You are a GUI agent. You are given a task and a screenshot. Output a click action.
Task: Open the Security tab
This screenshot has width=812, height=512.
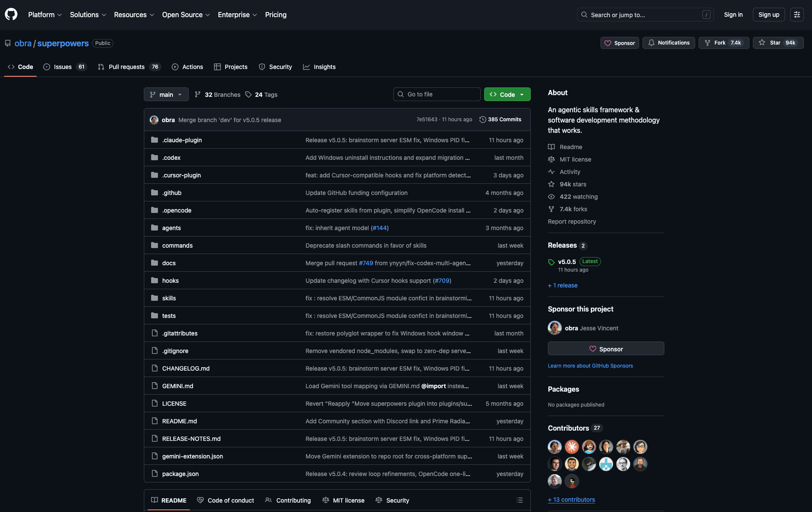tap(275, 67)
